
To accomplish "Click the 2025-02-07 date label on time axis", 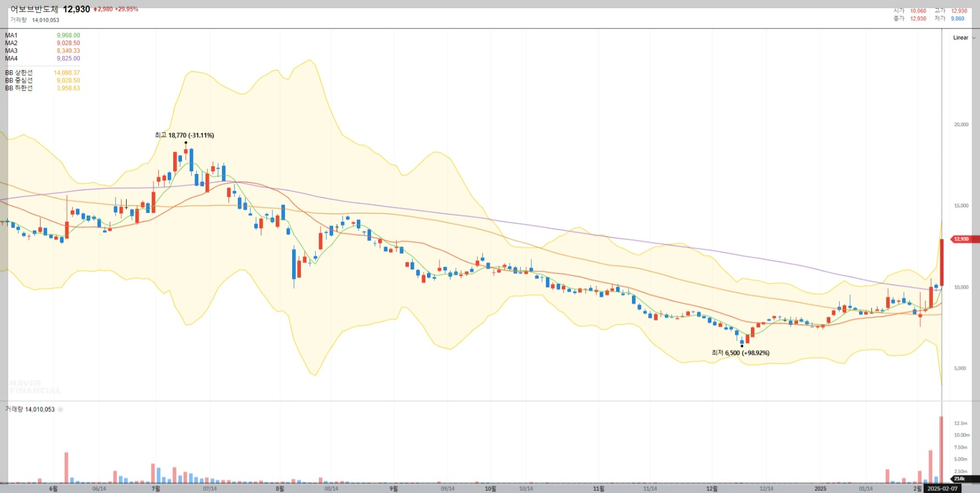I will (x=942, y=489).
